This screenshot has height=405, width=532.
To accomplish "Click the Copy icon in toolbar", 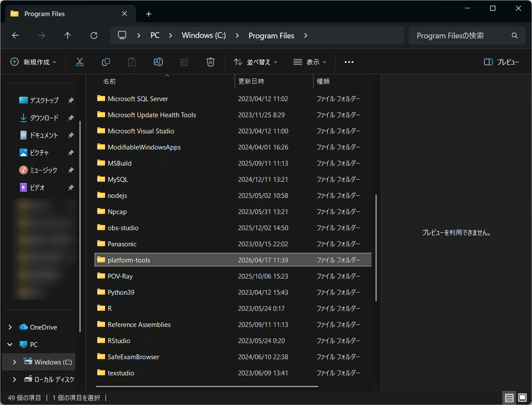I will coord(106,62).
